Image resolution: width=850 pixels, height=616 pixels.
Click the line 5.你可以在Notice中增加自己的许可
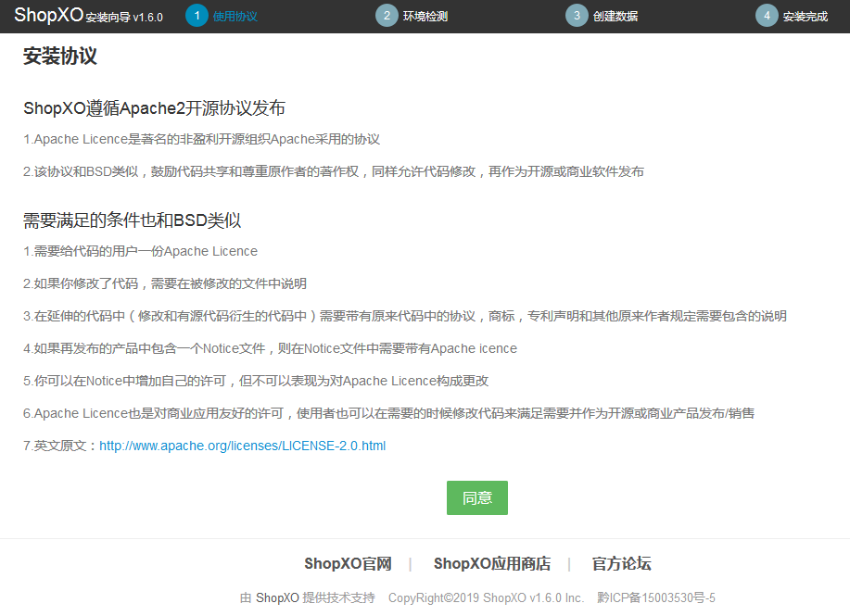point(256,382)
